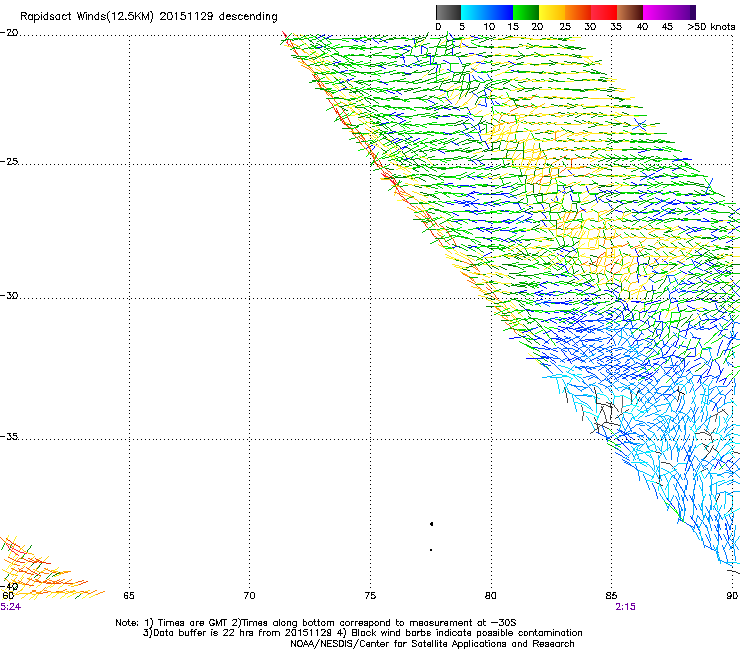This screenshot has width=740, height=650.
Task: Click the purple '2:15' time label
Action: point(625,607)
